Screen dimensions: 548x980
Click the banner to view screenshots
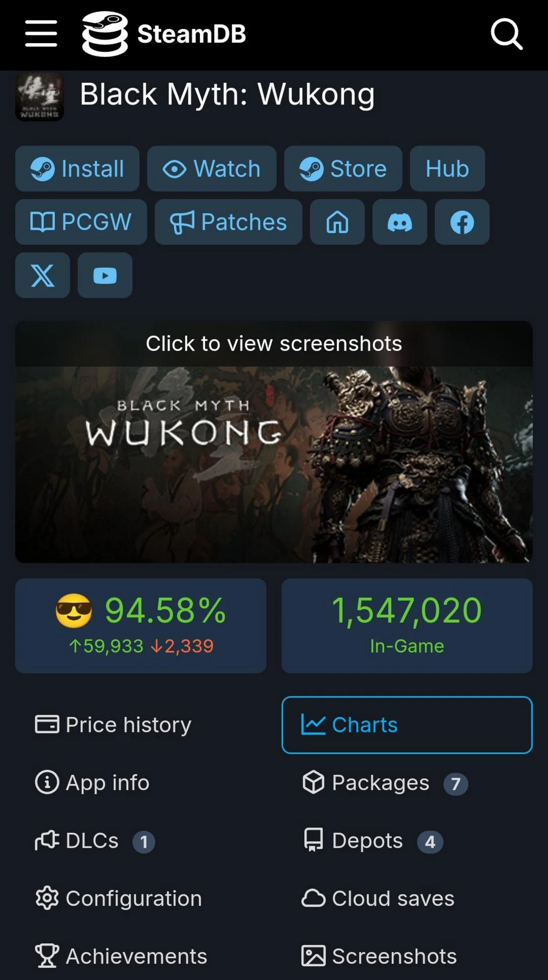(274, 442)
